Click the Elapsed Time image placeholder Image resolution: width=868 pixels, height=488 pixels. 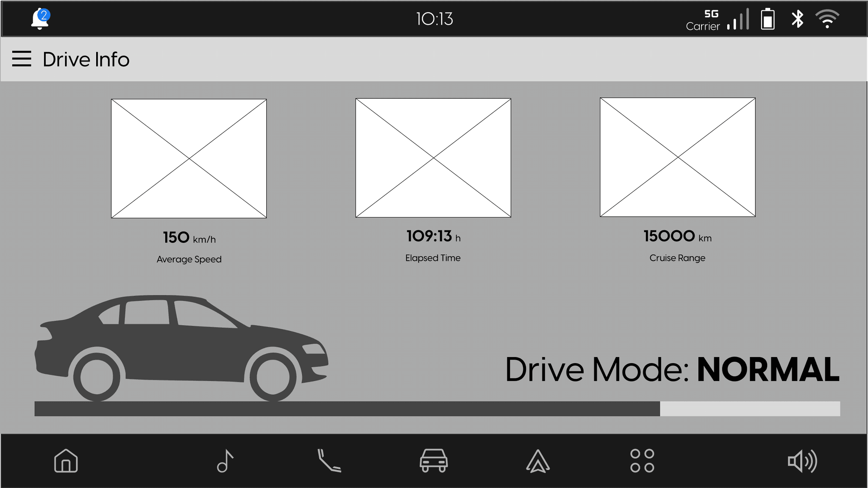(x=433, y=158)
